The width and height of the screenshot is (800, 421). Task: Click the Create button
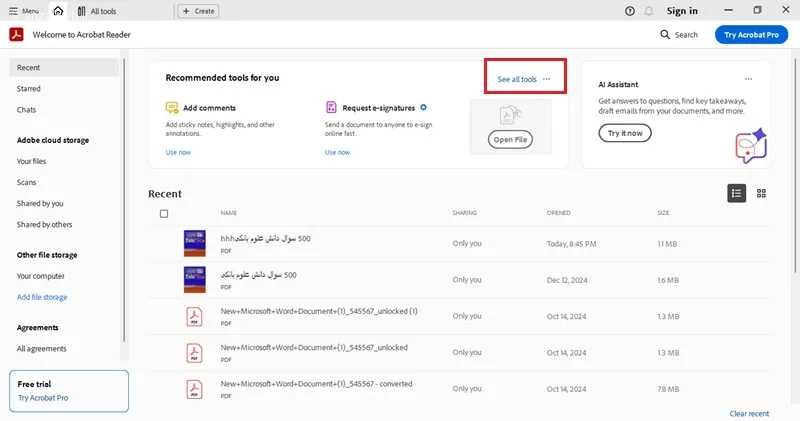point(198,11)
